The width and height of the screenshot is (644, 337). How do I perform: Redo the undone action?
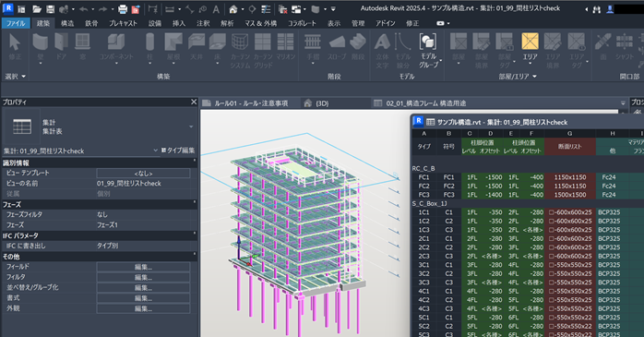click(103, 9)
